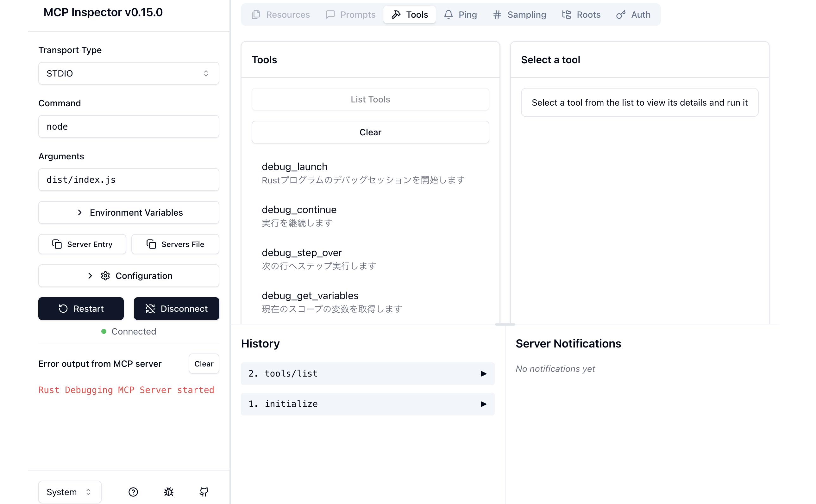Click the Configuration gear icon
This screenshot has width=816, height=504.
click(105, 276)
